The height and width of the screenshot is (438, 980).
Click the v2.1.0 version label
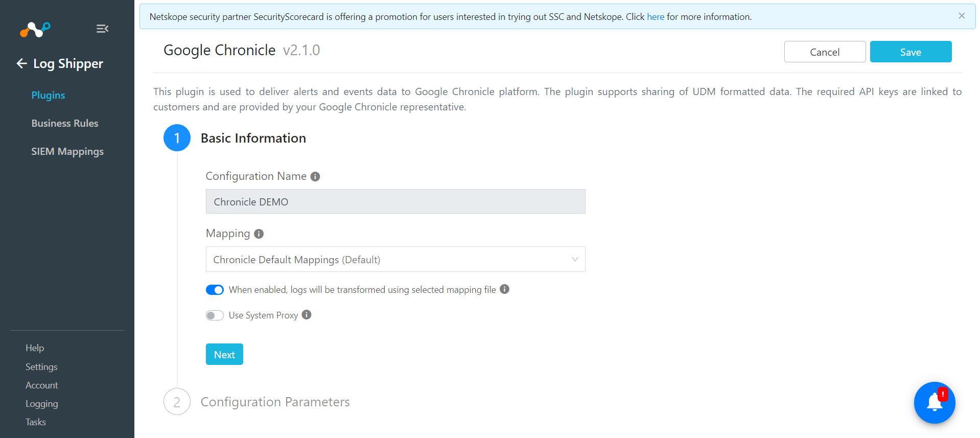301,50
